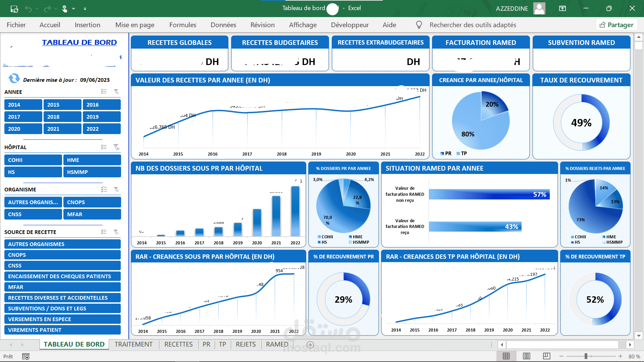Viewport: 644px width, 362px height.
Task: Click vertical scrollbar down arrow
Action: (639, 336)
